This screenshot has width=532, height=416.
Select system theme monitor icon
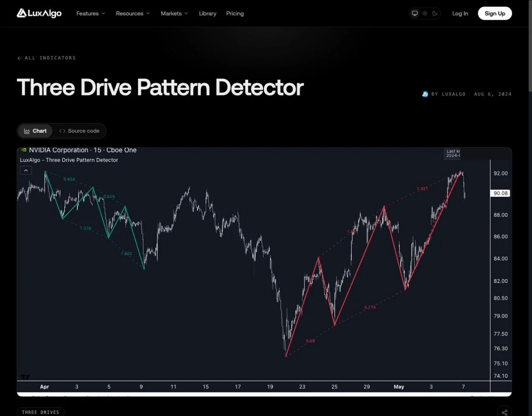coord(415,13)
